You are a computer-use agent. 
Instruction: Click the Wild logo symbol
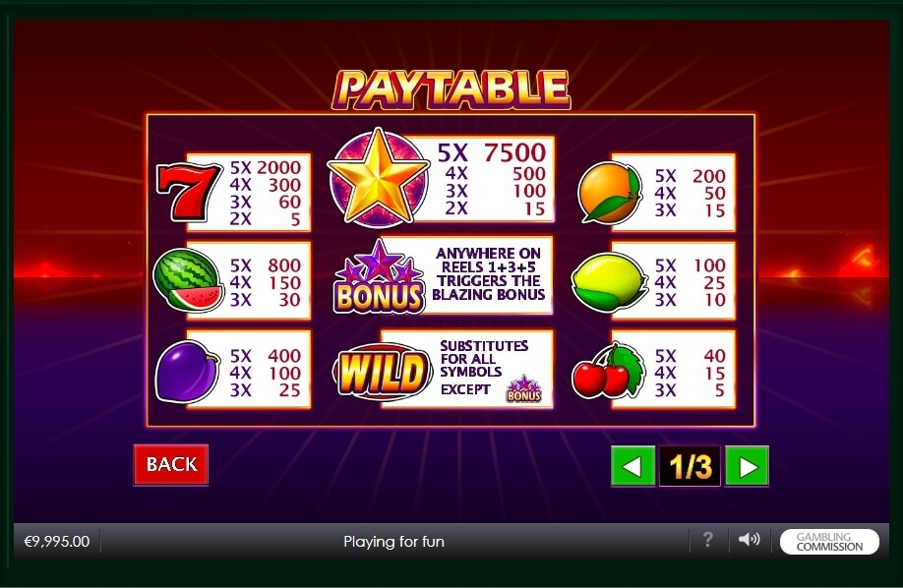tap(383, 371)
